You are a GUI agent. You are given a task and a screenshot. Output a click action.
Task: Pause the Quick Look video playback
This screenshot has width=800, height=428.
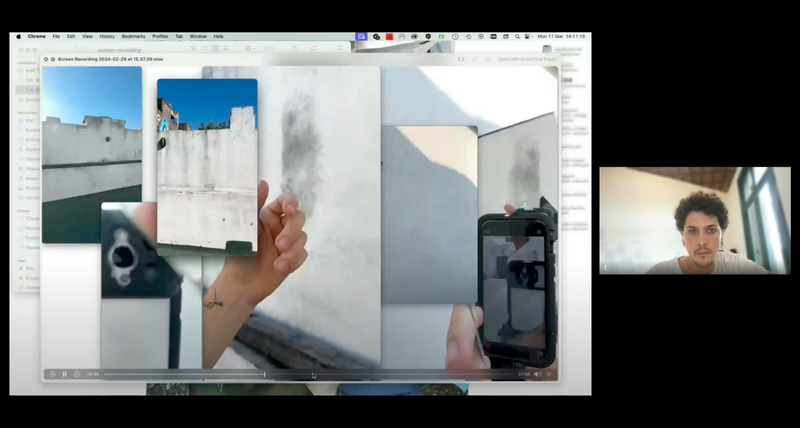pyautogui.click(x=64, y=374)
